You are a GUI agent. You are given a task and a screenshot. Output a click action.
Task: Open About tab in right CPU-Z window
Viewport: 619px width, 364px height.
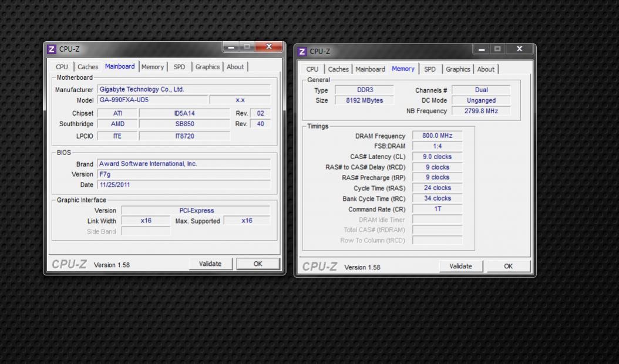point(486,69)
